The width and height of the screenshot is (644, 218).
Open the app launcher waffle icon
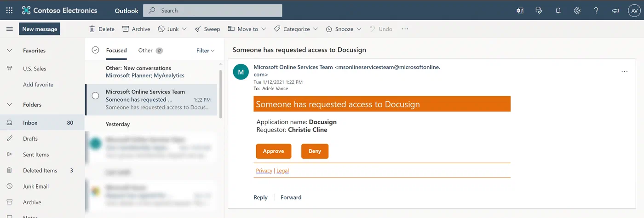9,10
